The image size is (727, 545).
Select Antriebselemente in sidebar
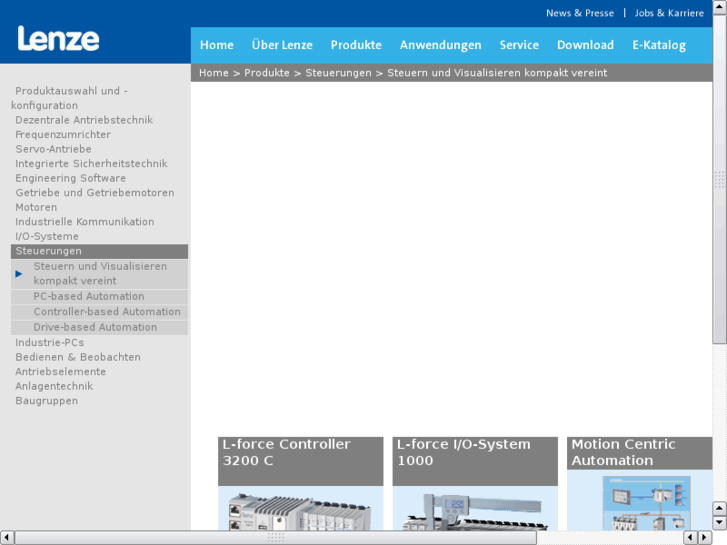point(61,372)
